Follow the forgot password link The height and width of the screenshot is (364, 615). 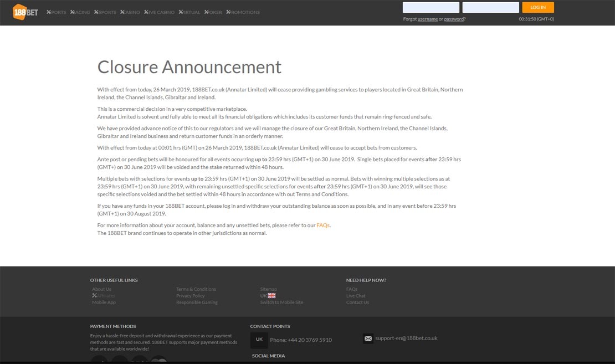(x=454, y=19)
